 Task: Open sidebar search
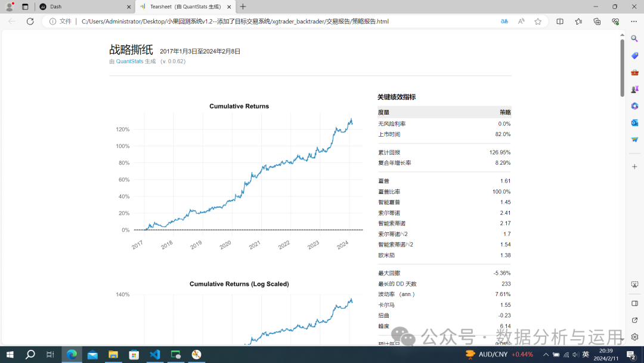click(x=634, y=39)
